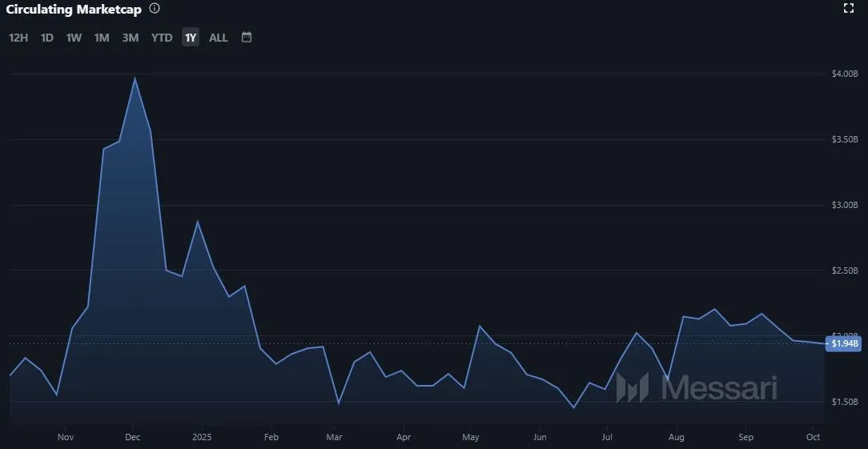Click the Messari logo watermark
Screen dimensions: 868x449
coord(697,387)
